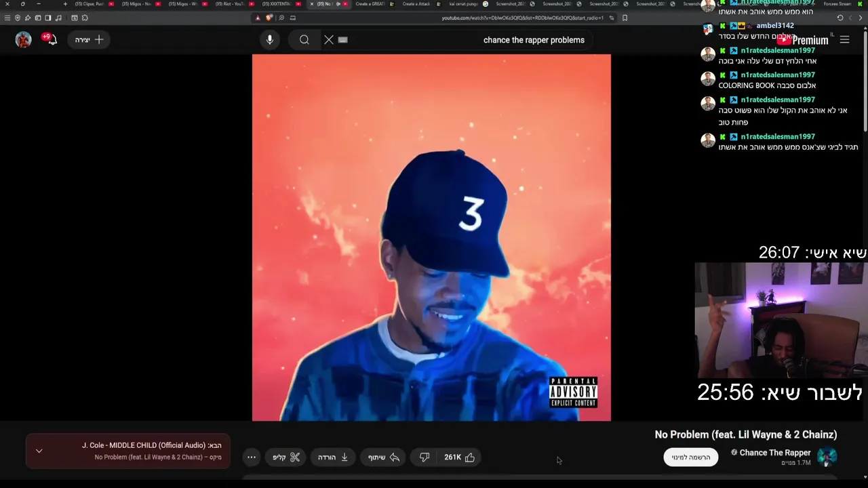The width and height of the screenshot is (868, 488).
Task: Expand the playlist panel chevron
Action: point(39,451)
